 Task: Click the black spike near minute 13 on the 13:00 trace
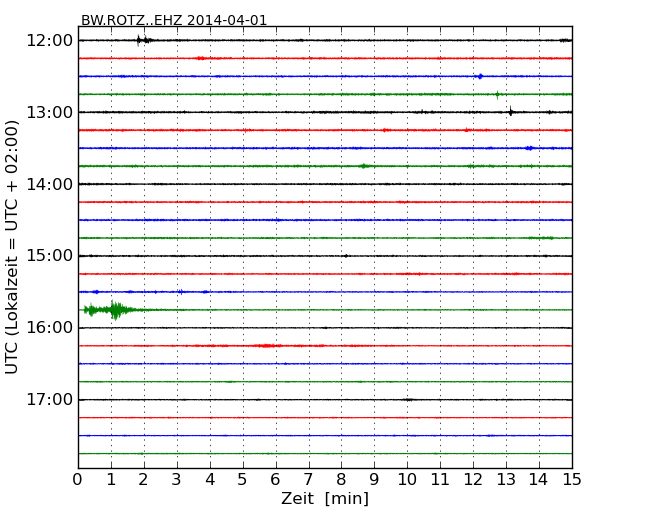pos(511,112)
